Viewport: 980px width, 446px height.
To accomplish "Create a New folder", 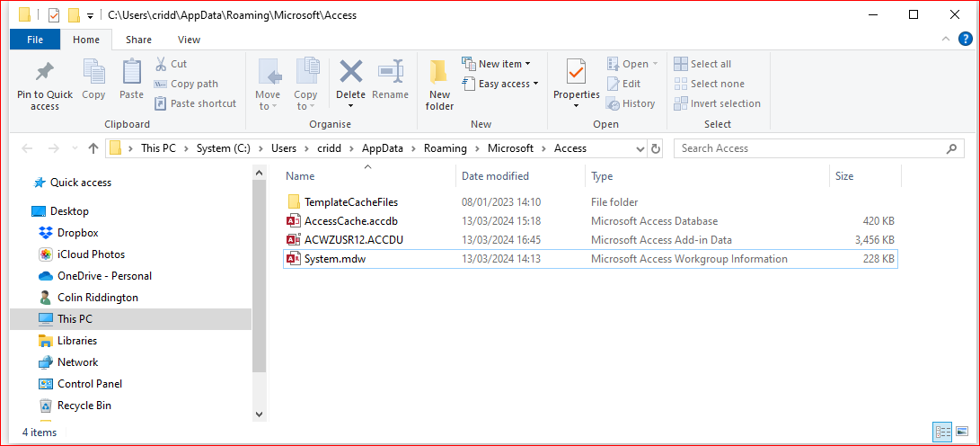I will (x=439, y=85).
